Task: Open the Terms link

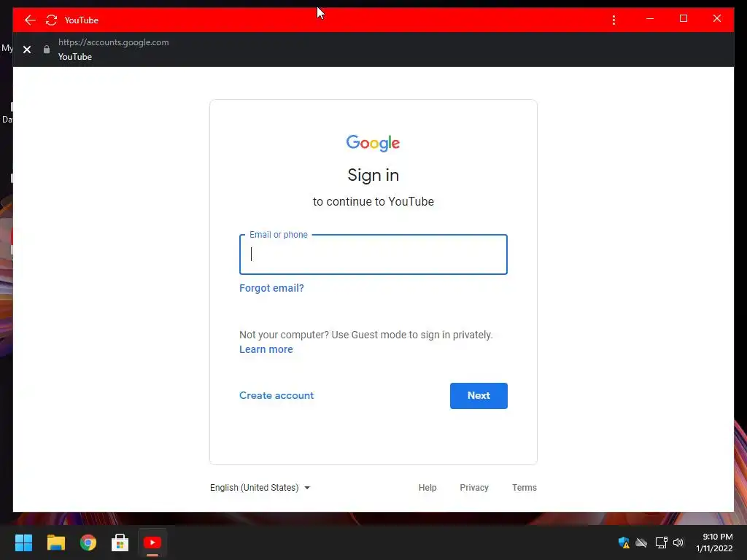Action: 524,488
